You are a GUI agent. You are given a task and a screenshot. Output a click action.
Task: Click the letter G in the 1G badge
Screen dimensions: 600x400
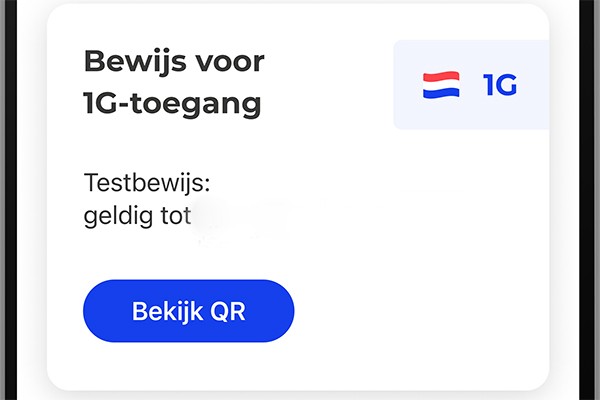505,85
